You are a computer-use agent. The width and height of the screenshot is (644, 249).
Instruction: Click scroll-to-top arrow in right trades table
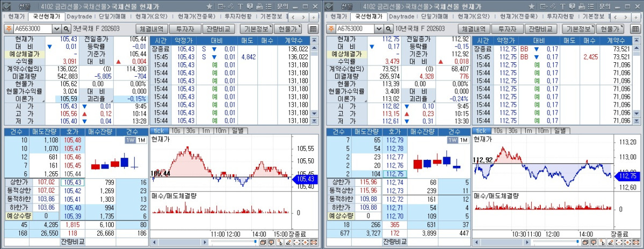[x=636, y=40]
